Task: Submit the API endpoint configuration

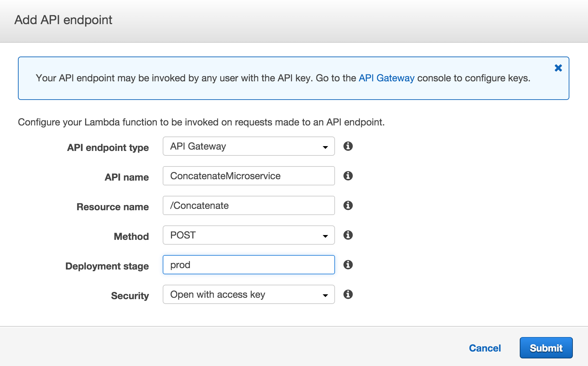Action: point(546,348)
